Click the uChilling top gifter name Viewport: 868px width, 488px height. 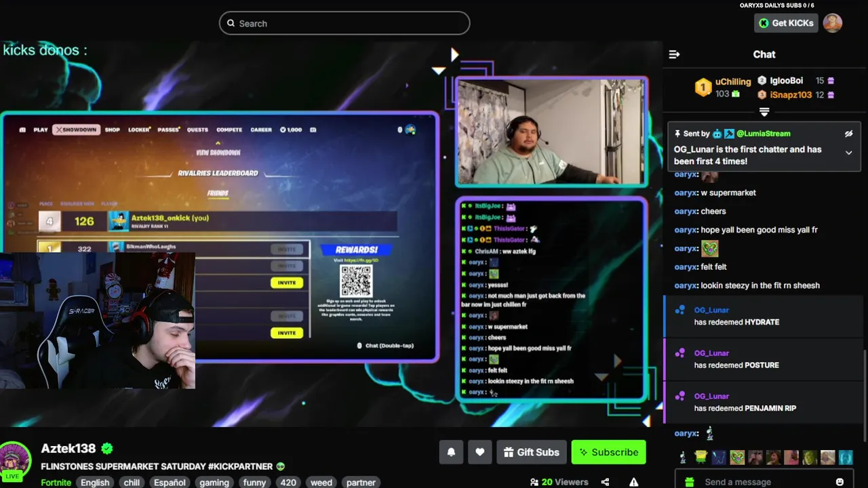click(733, 81)
